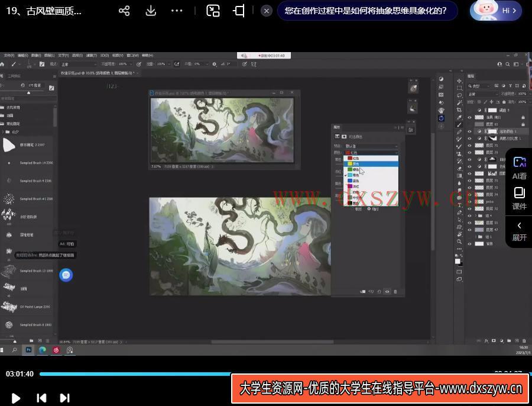Click the Home icon in options bar

2,64
